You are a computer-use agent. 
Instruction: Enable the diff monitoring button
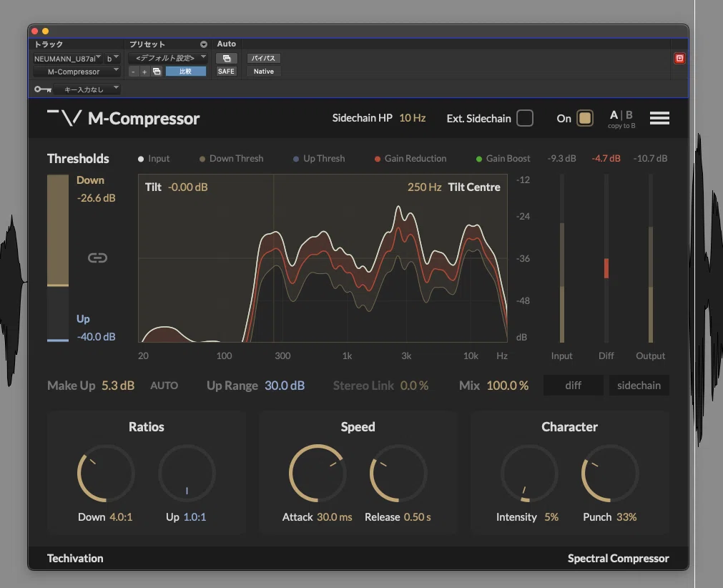click(573, 385)
